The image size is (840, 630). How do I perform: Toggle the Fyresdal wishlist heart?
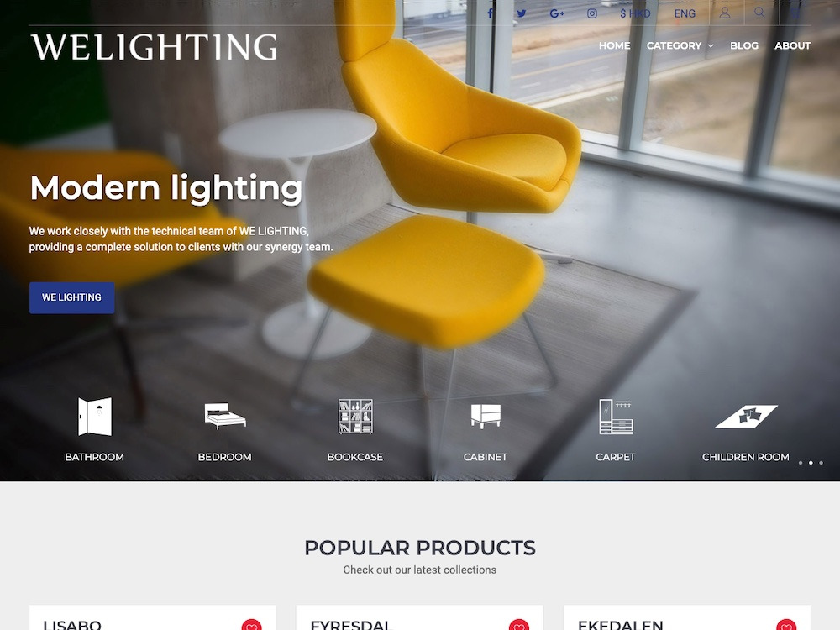(518, 625)
